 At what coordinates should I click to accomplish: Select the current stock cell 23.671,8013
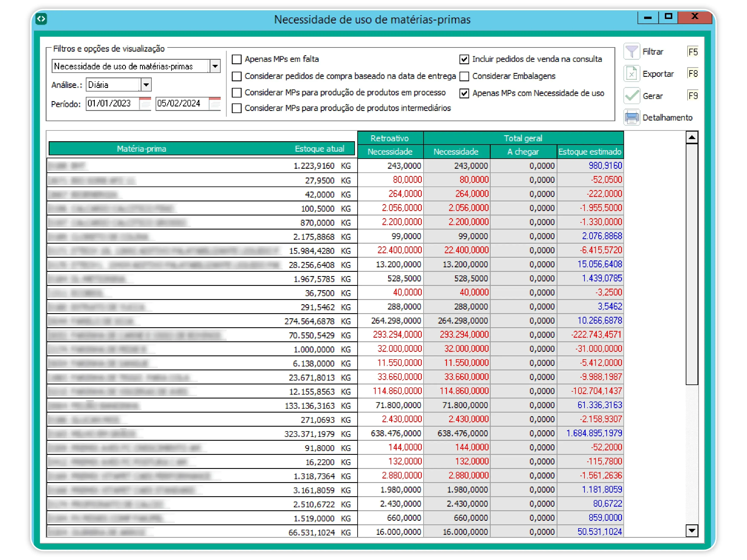(x=311, y=378)
